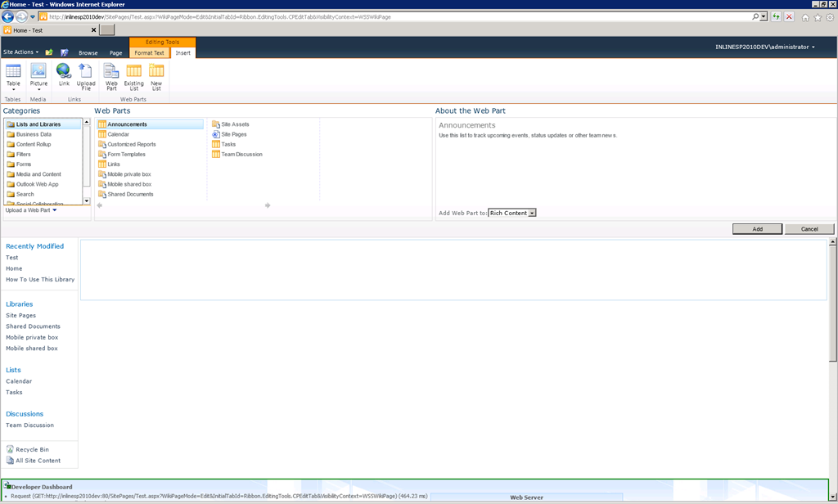The height and width of the screenshot is (504, 838).
Task: Expand the Table dropdown arrow
Action: tap(13, 89)
